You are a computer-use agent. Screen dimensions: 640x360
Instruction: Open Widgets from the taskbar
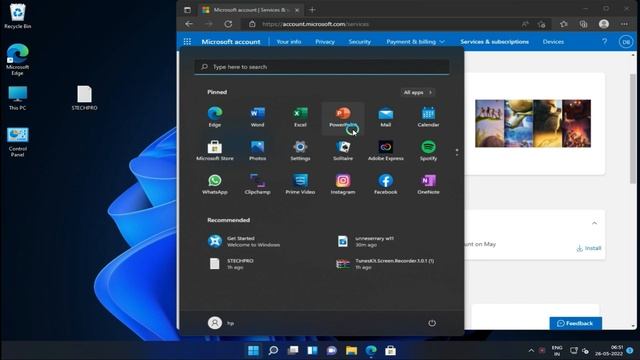(x=312, y=350)
